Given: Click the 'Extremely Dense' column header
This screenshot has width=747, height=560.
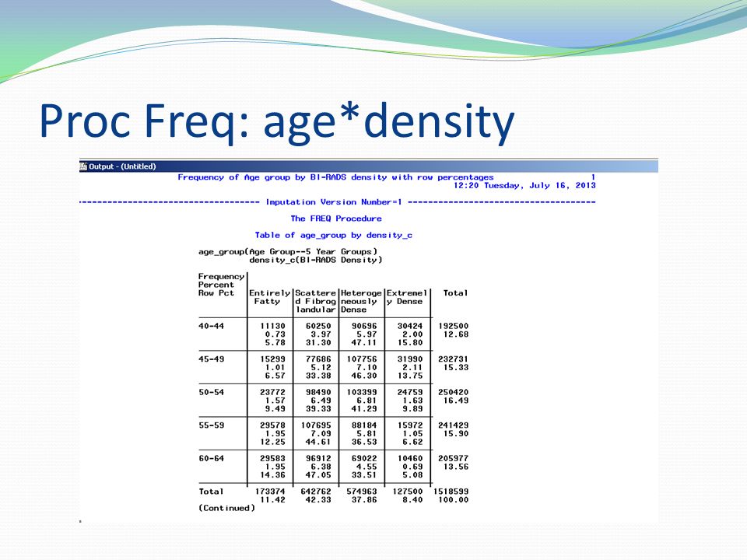Looking at the screenshot, I should pos(407,297).
